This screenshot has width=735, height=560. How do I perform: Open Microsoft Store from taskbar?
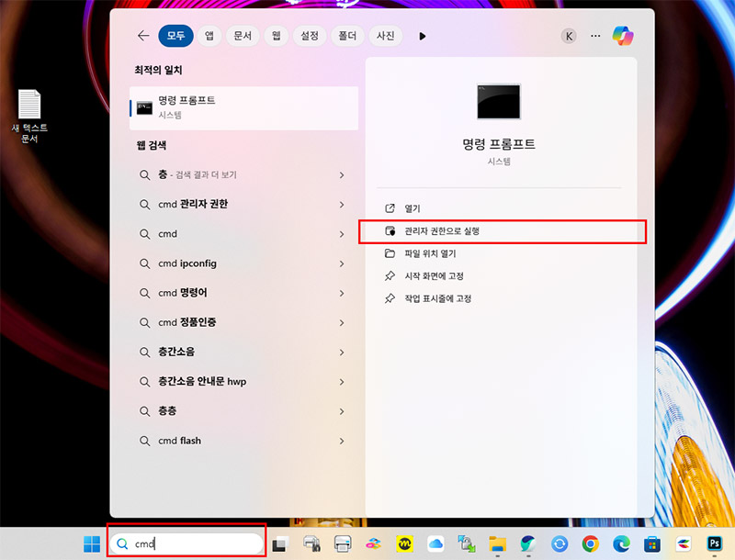pos(652,544)
